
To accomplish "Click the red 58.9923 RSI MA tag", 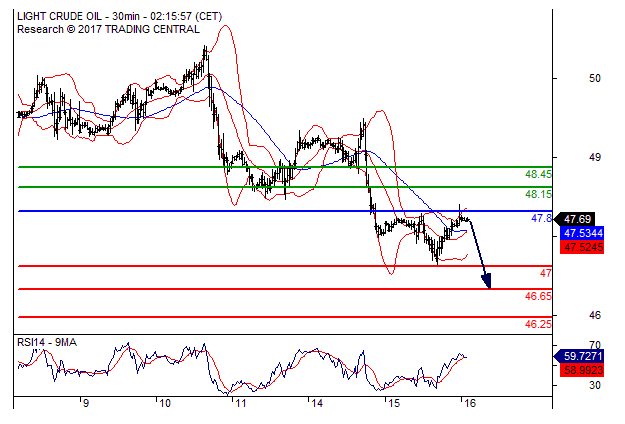I will tap(582, 370).
